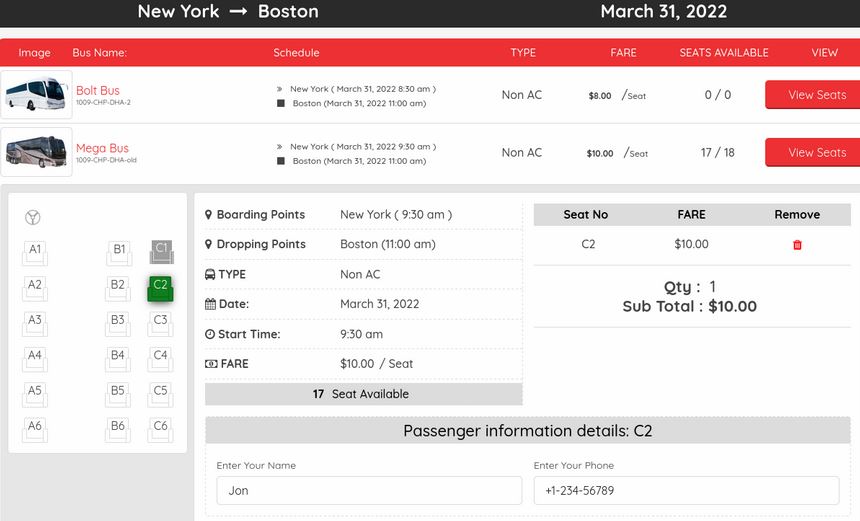The width and height of the screenshot is (860, 521).
Task: Click booked grey seat C1
Action: pos(161,252)
